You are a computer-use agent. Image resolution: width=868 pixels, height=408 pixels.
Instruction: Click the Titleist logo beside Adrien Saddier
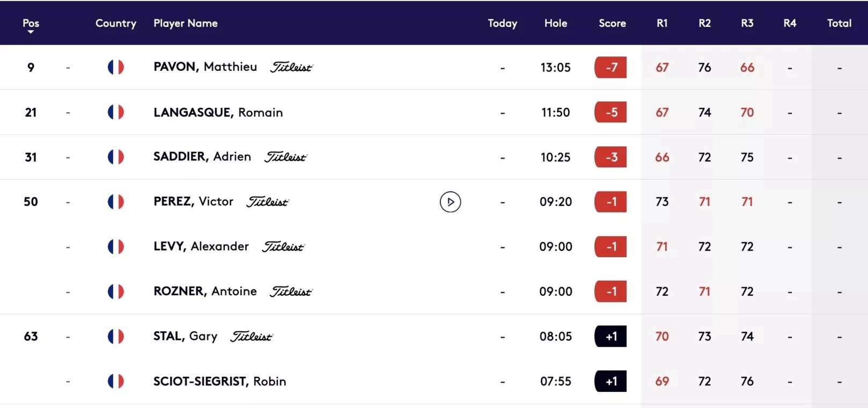click(x=285, y=157)
